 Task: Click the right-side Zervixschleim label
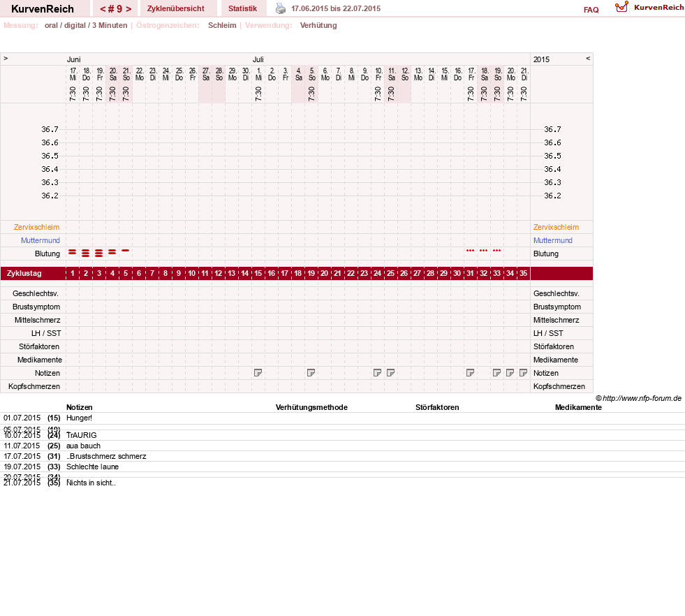[x=556, y=227]
